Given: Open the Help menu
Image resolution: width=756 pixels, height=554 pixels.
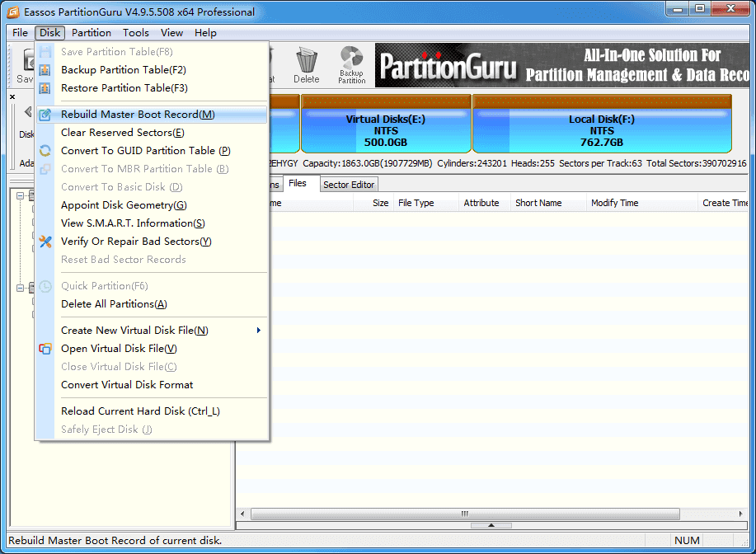Looking at the screenshot, I should pos(205,33).
